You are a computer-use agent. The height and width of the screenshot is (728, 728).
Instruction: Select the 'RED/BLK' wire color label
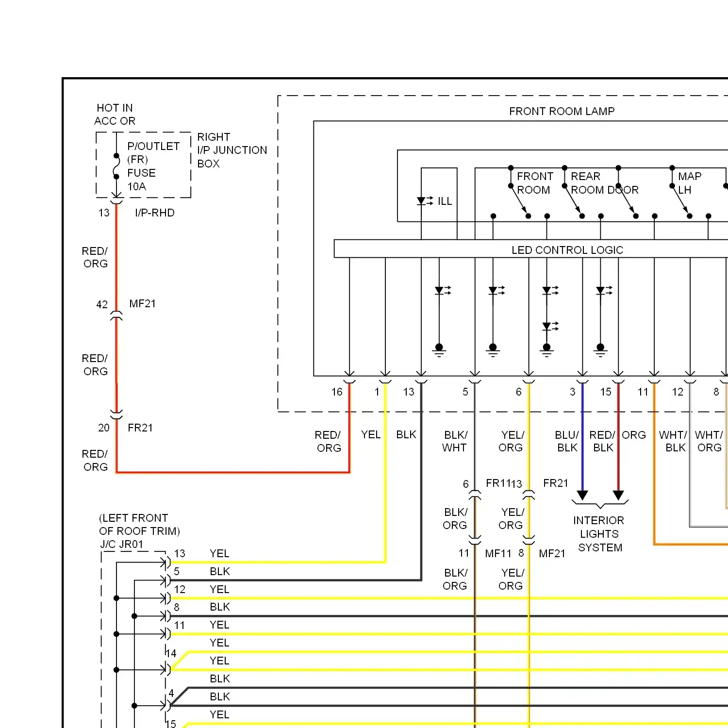pos(602,441)
